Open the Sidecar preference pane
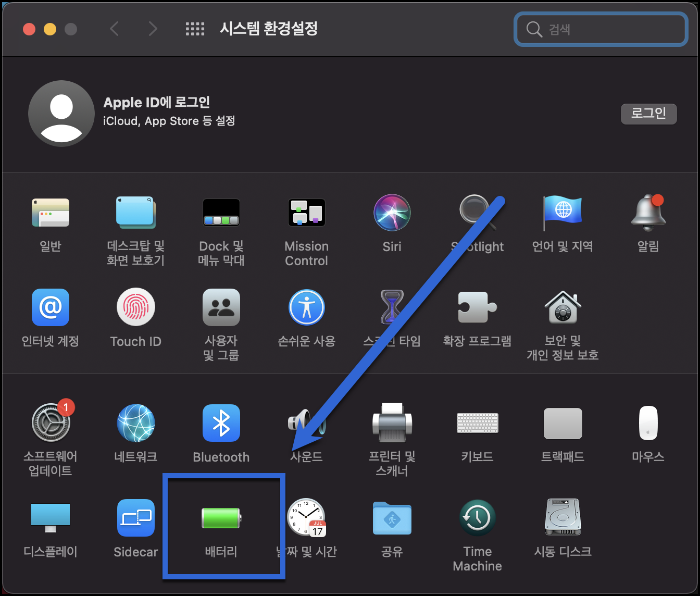700x596 pixels. click(x=136, y=517)
